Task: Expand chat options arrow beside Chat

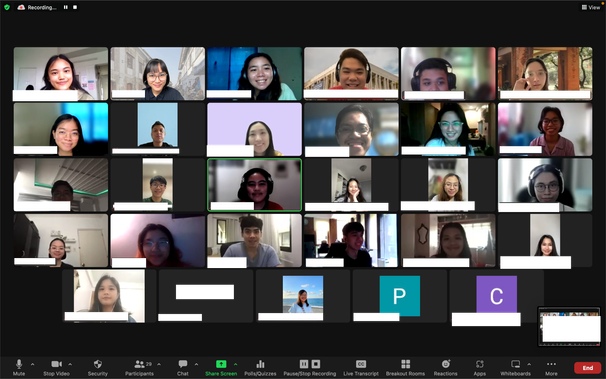Action: click(196, 364)
